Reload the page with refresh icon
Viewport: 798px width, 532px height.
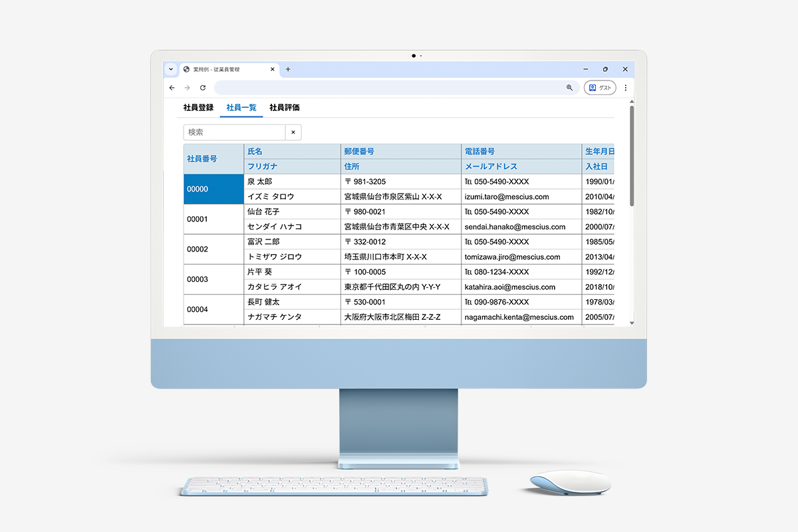(x=203, y=88)
